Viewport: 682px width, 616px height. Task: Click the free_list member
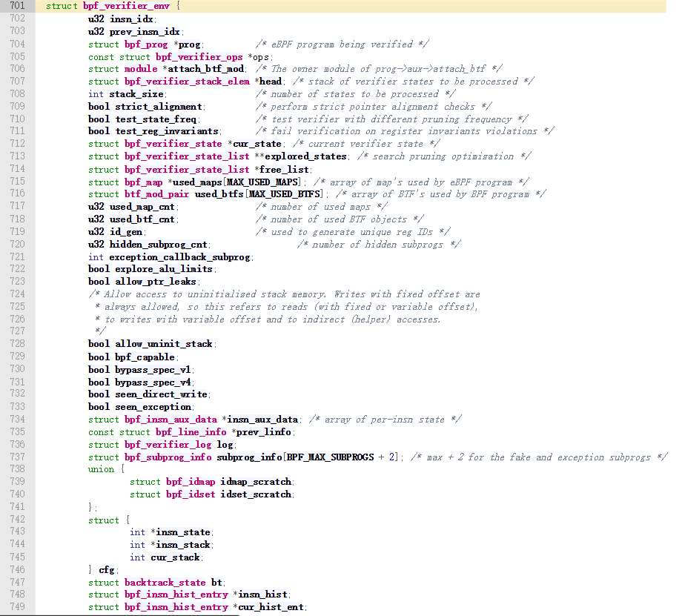point(284,170)
